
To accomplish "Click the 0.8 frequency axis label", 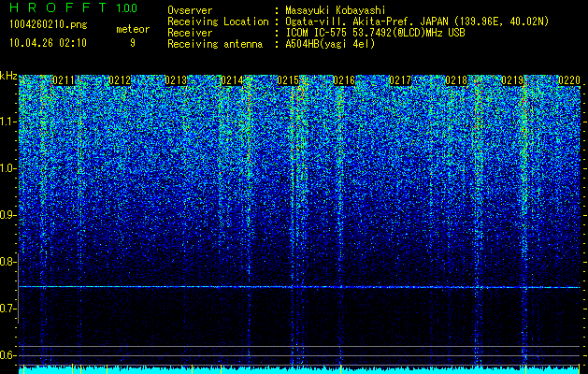I will (7, 262).
